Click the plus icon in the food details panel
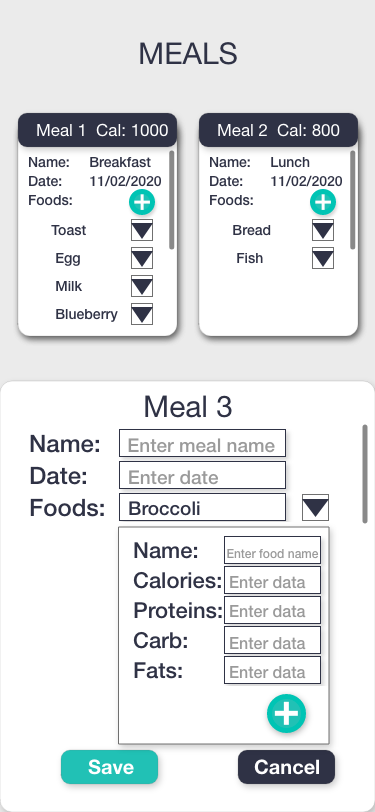This screenshot has width=375, height=812. (286, 714)
